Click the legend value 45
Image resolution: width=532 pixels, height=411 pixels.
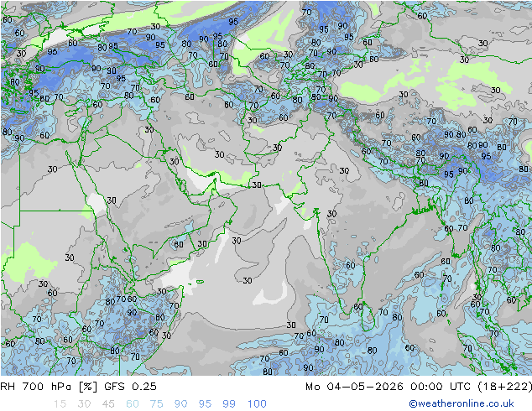[108, 403]
